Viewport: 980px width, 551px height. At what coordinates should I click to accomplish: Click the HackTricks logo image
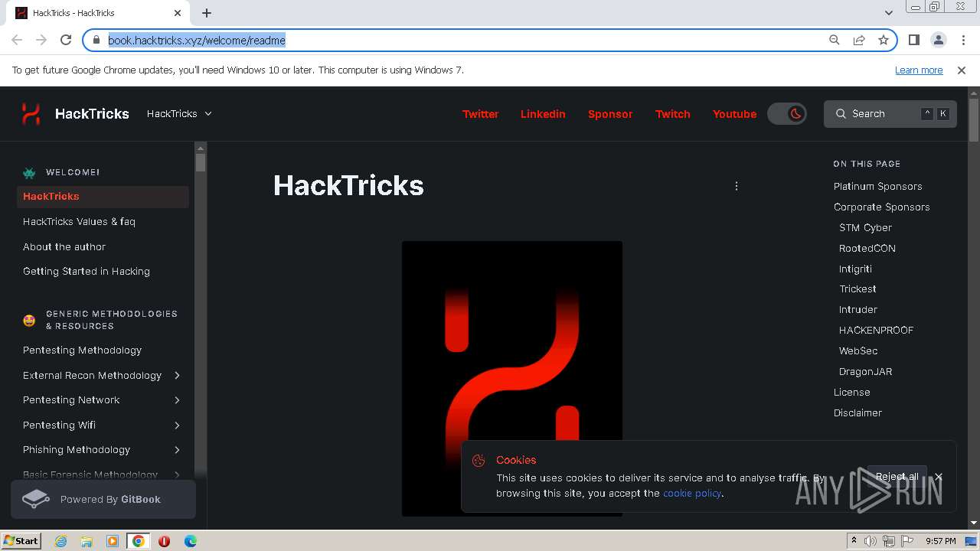point(512,379)
